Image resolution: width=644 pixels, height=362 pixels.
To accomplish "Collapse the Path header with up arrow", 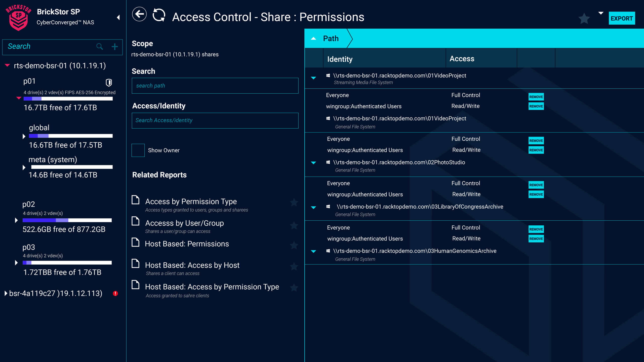I will tap(313, 38).
